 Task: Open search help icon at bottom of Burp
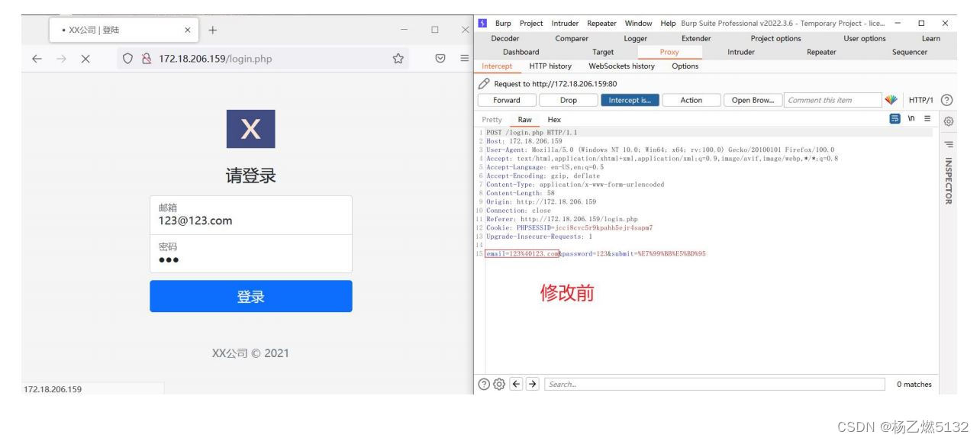click(x=484, y=384)
